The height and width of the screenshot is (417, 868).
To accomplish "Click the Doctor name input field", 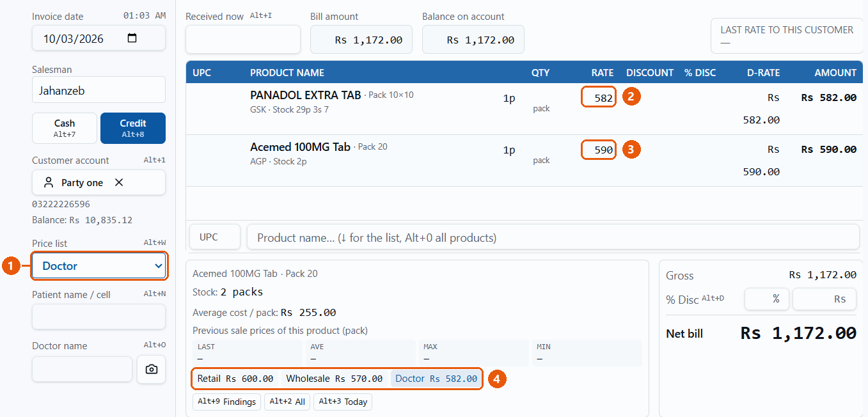I will (83, 369).
